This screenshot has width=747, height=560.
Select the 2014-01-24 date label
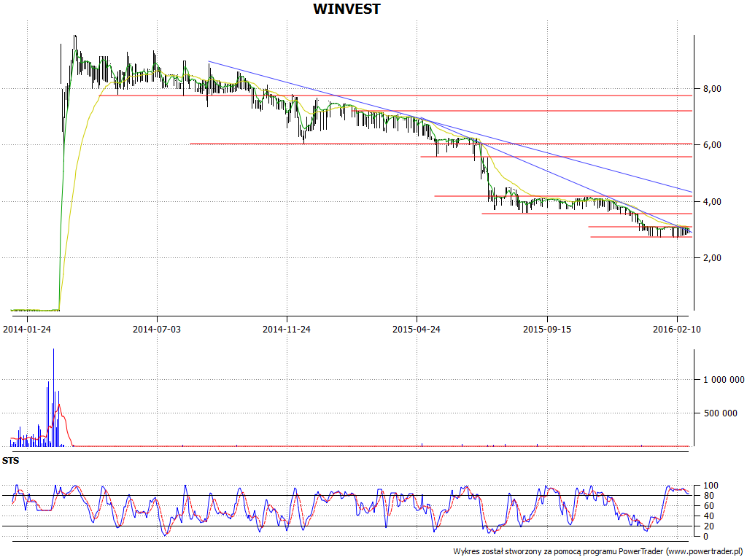coord(27,329)
